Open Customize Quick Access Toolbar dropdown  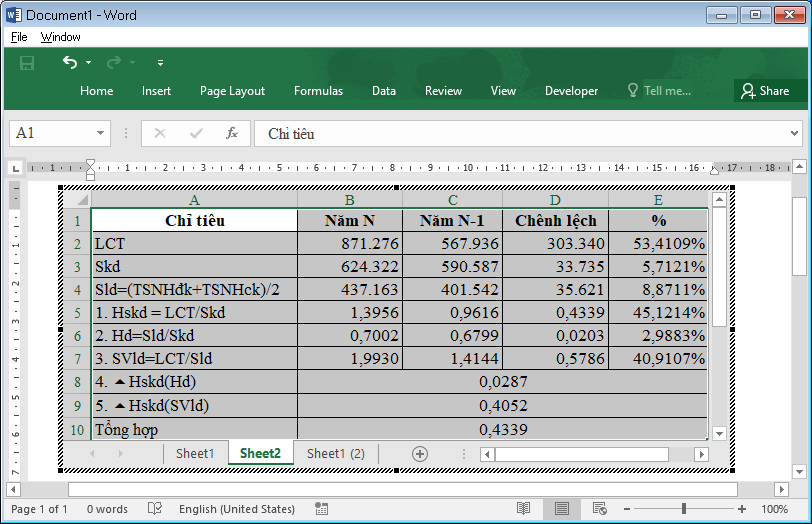point(160,63)
